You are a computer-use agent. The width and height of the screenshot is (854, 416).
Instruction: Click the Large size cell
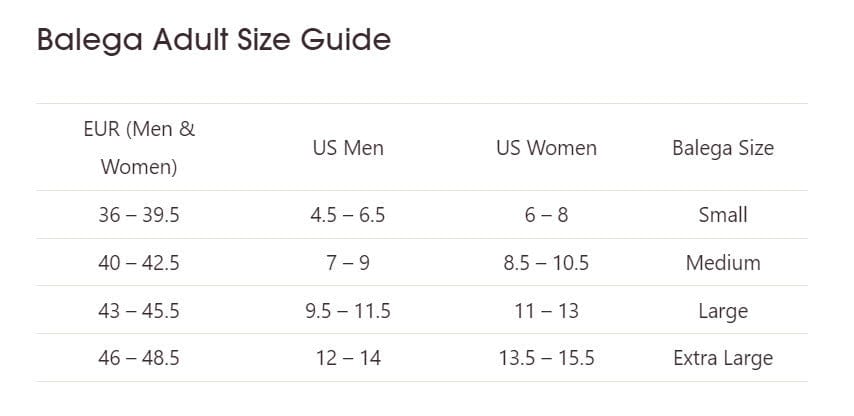pos(723,311)
